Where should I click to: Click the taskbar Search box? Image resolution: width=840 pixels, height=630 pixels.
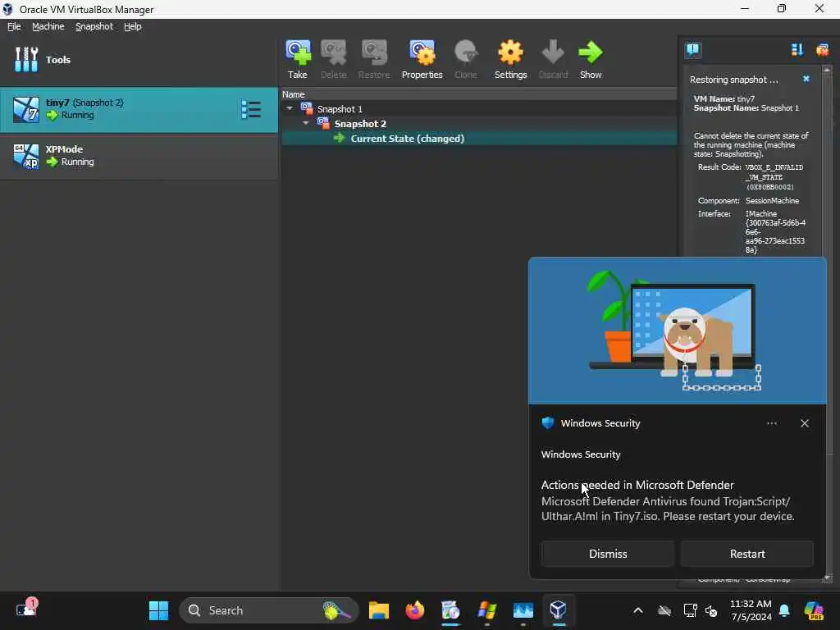(x=268, y=610)
